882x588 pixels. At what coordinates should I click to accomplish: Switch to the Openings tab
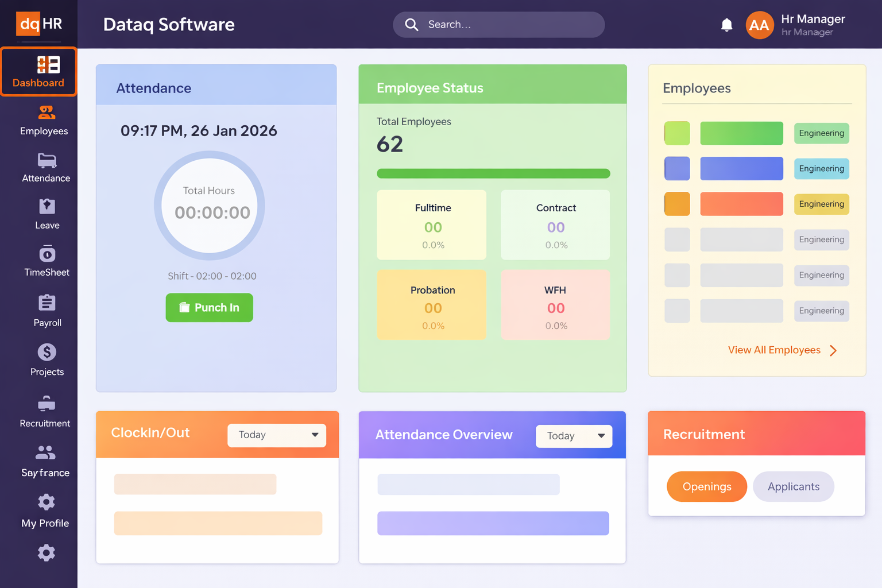click(x=706, y=487)
